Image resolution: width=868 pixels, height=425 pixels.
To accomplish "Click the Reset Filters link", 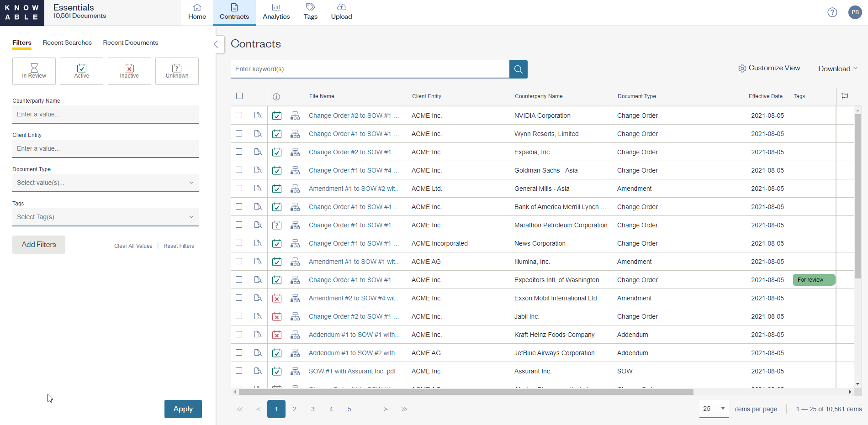I will click(x=179, y=246).
